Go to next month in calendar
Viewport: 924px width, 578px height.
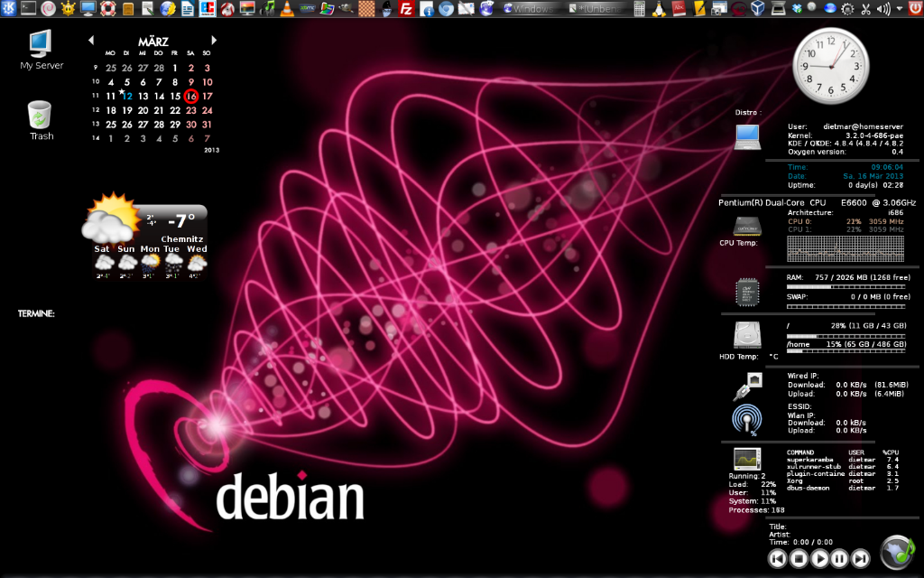tap(214, 40)
